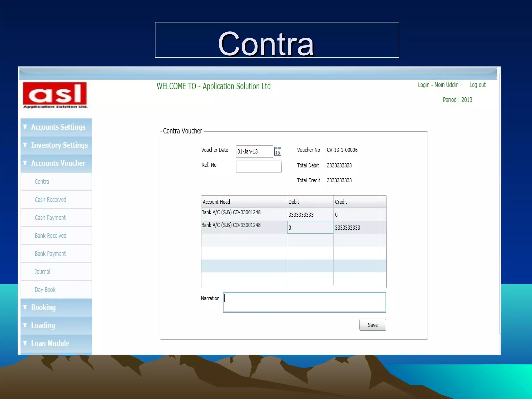Viewport: 532px width, 399px height.
Task: Click voucher number CV-13-1-00006
Action: click(342, 150)
